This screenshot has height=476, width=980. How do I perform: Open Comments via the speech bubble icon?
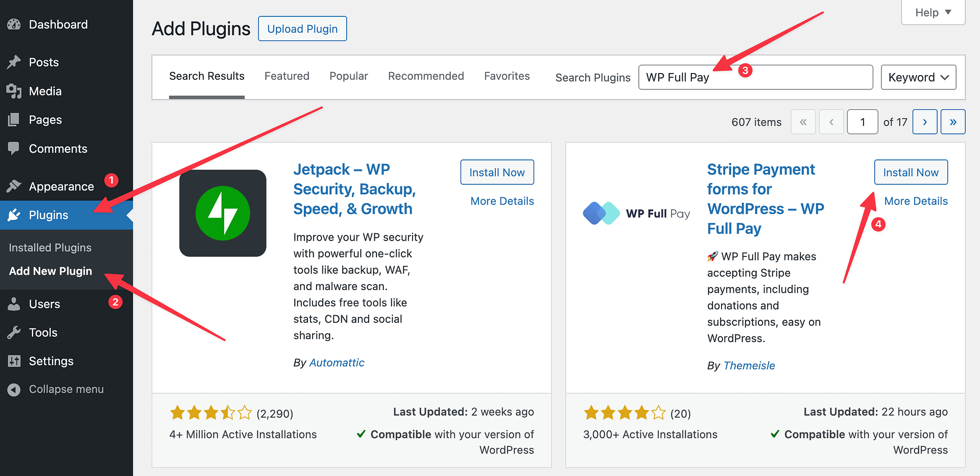coord(14,148)
